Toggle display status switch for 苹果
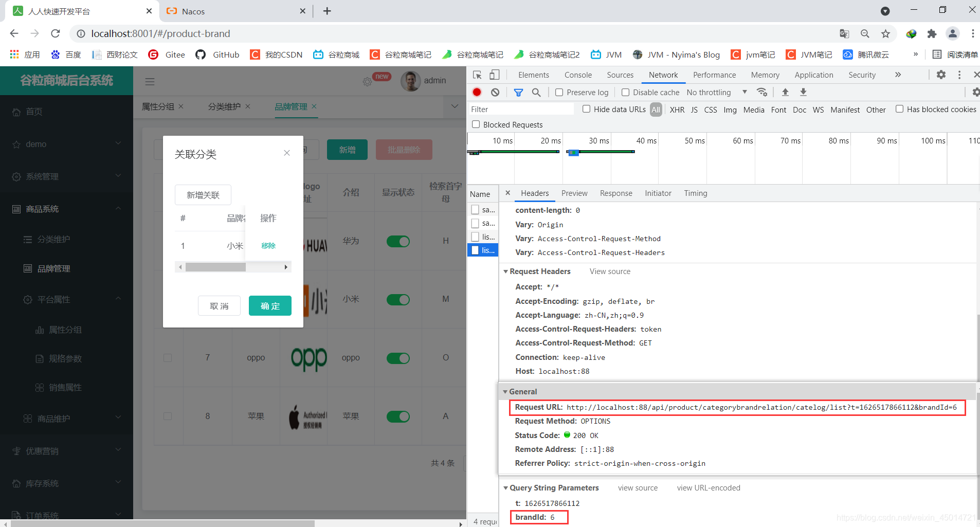The image size is (980, 527). (398, 416)
